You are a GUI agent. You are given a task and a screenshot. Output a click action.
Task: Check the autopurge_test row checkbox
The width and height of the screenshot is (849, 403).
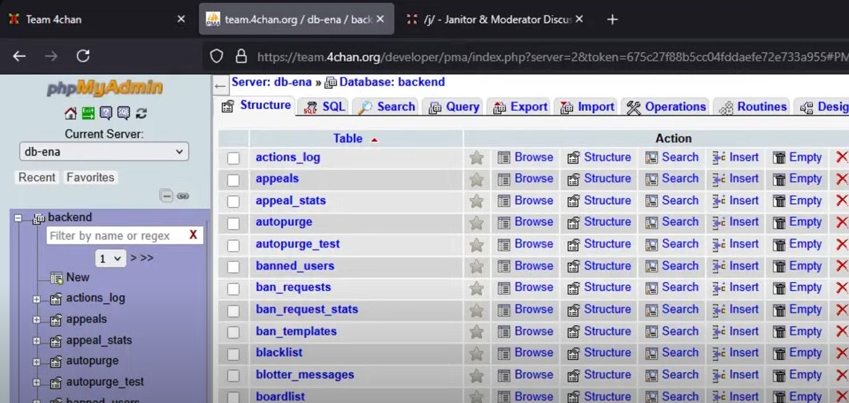coord(233,245)
